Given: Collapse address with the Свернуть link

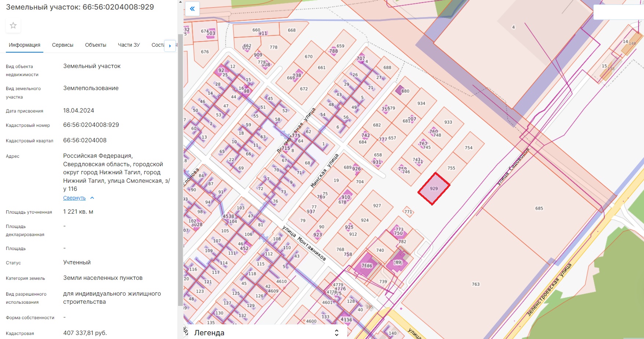Looking at the screenshot, I should pyautogui.click(x=74, y=198).
